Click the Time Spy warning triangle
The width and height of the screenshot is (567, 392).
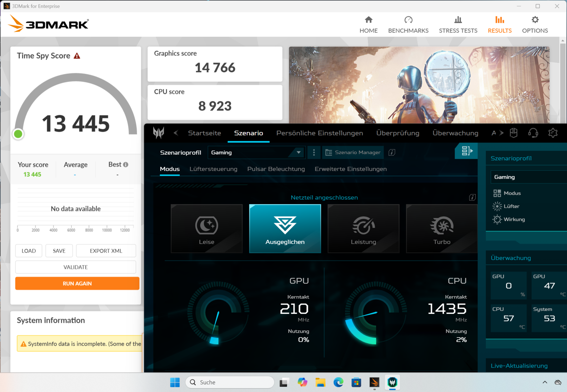pos(77,56)
